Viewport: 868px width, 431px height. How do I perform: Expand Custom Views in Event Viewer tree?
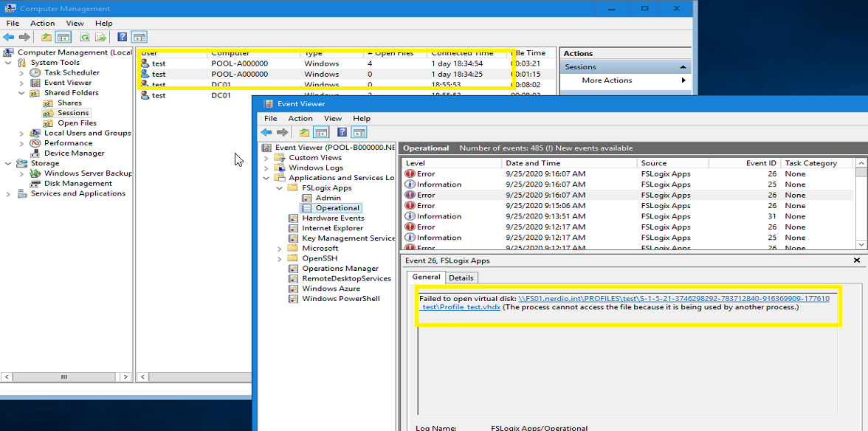tap(266, 158)
